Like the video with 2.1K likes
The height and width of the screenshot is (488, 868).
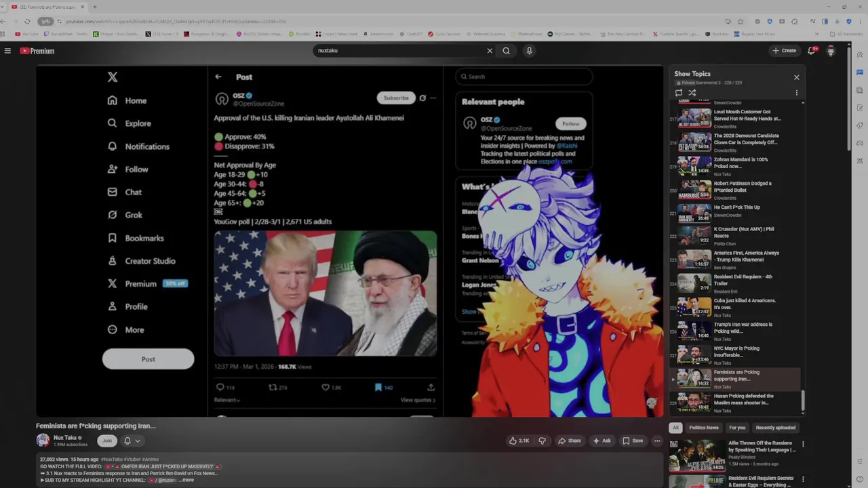[519, 441]
